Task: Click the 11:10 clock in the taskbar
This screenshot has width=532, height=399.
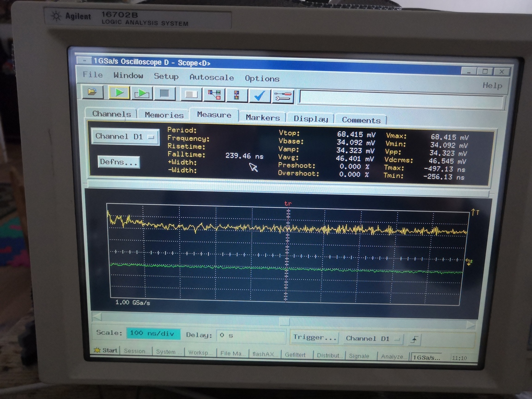Action: tap(459, 358)
